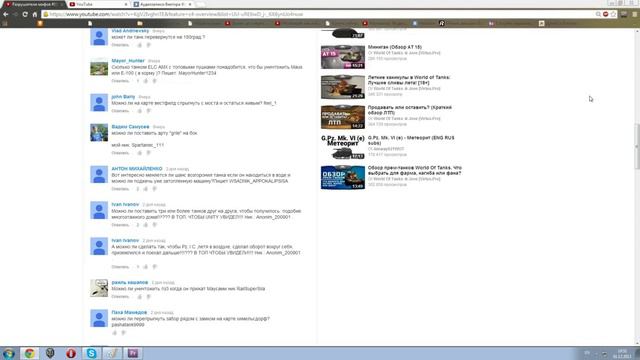Click the page vertical scrollbar thumb
The image size is (640, 360).
tap(637, 146)
